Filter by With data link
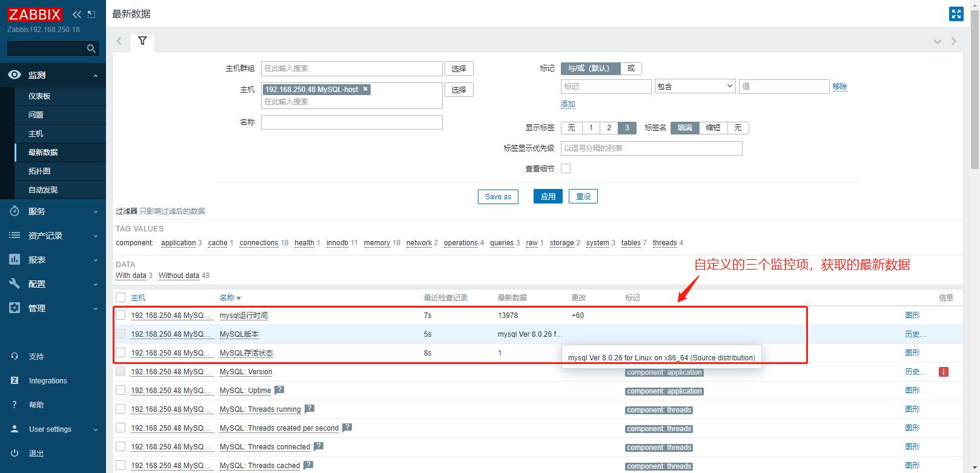Image resolution: width=980 pixels, height=473 pixels. (x=131, y=276)
